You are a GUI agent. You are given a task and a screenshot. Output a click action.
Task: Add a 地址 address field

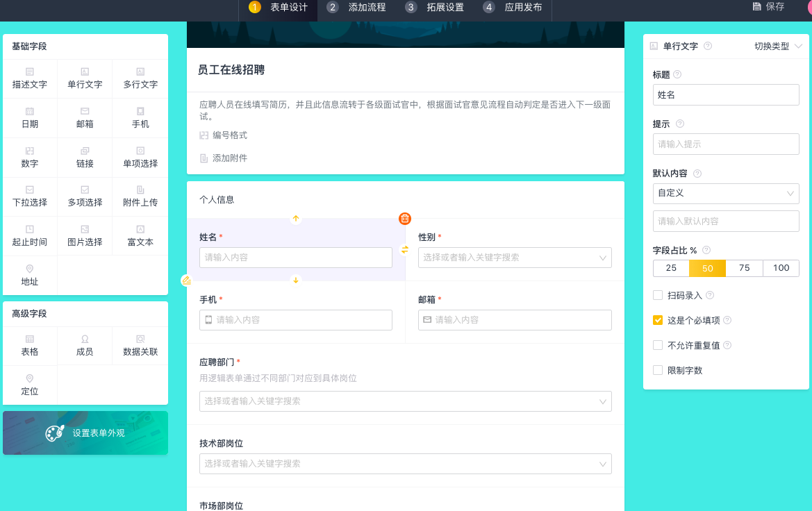[x=29, y=276]
